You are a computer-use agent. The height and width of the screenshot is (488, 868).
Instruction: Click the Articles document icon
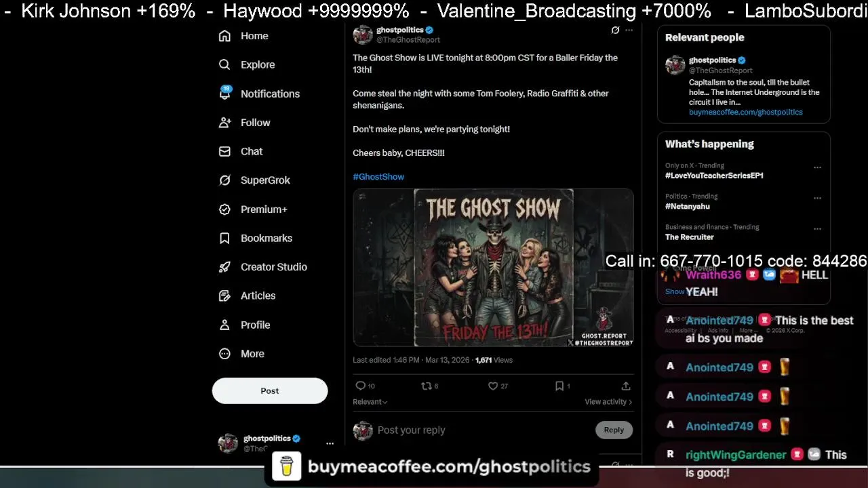click(x=224, y=296)
